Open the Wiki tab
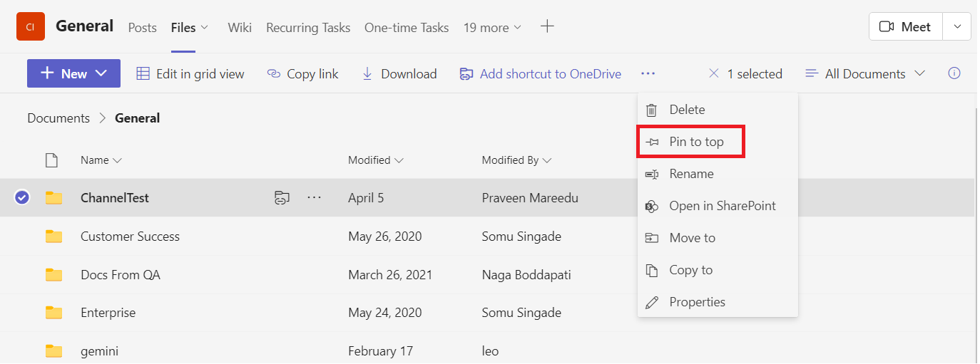This screenshot has width=980, height=364. (x=240, y=28)
